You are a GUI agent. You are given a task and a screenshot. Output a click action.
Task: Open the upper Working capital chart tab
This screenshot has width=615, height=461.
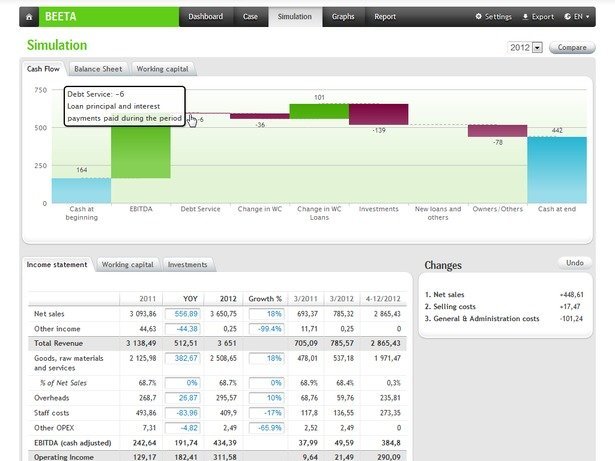(162, 69)
